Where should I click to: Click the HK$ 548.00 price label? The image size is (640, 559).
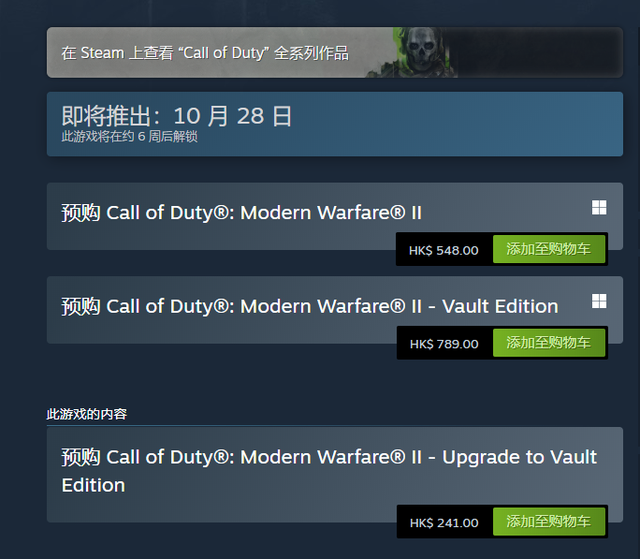coord(444,250)
